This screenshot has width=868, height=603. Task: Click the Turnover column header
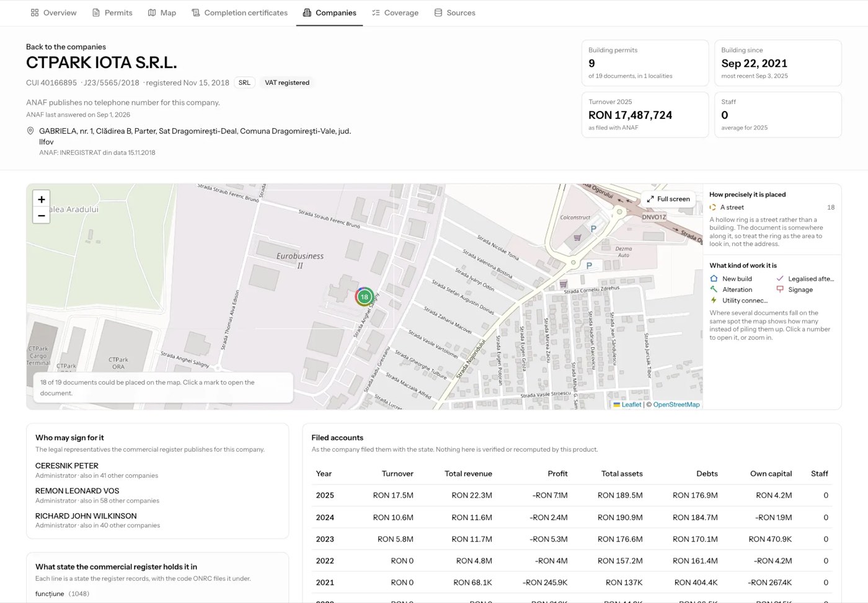pyautogui.click(x=397, y=473)
